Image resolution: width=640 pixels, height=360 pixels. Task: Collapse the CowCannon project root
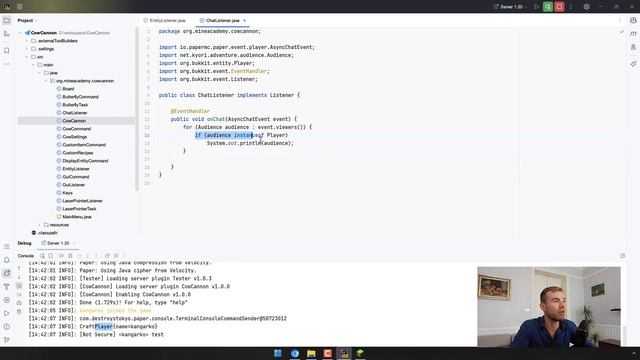(x=20, y=33)
